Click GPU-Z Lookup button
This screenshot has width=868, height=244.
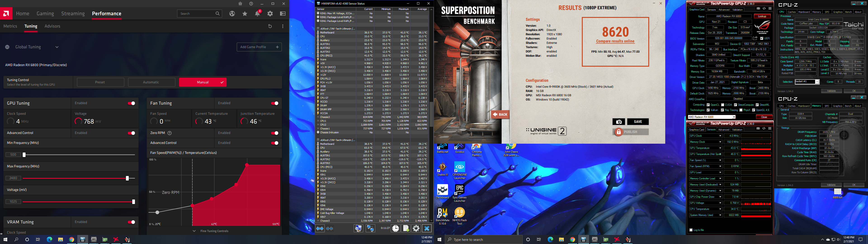(762, 16)
